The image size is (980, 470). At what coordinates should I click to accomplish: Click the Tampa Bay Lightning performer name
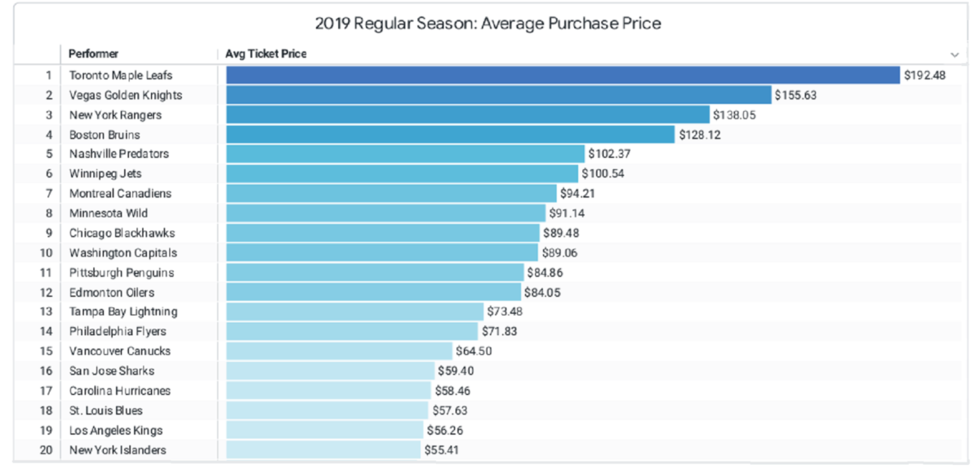click(122, 311)
